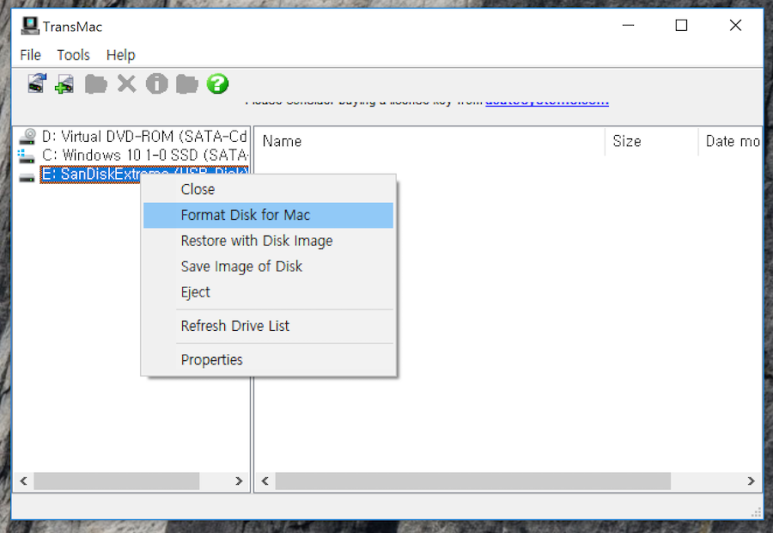Choose Format Disk for Mac
This screenshot has height=533, width=773.
[268, 215]
